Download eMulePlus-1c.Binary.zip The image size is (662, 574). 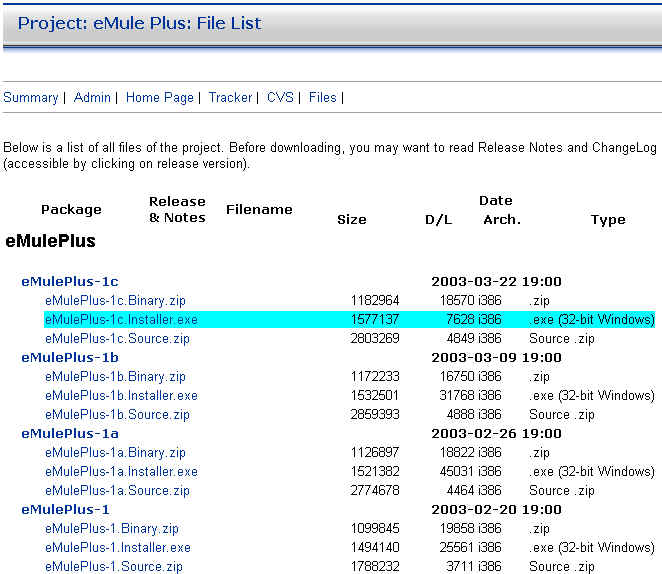click(x=115, y=301)
